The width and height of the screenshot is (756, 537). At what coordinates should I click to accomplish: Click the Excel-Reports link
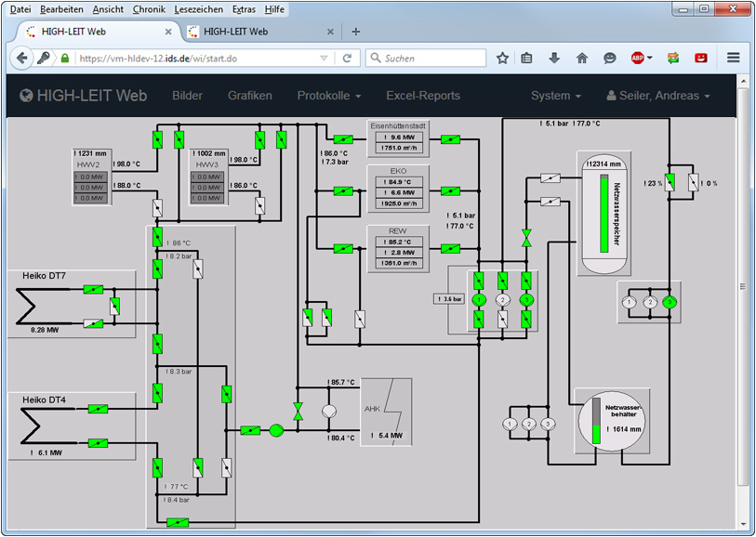click(422, 96)
